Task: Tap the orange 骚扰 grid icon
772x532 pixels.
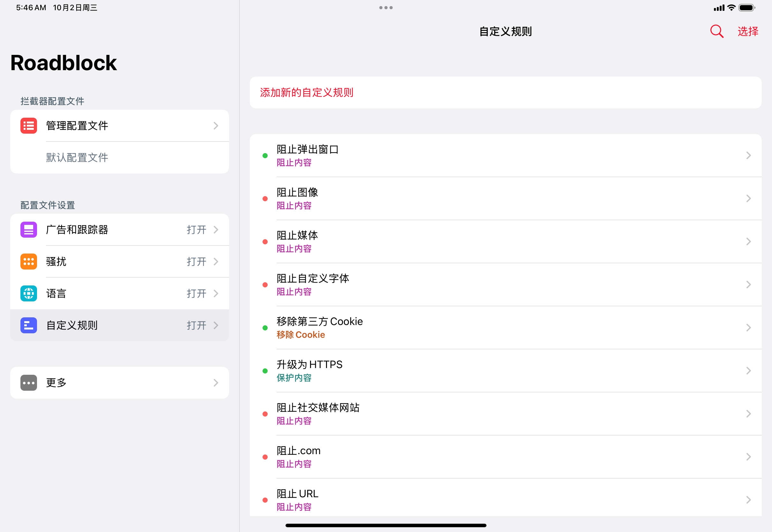Action: pos(29,262)
